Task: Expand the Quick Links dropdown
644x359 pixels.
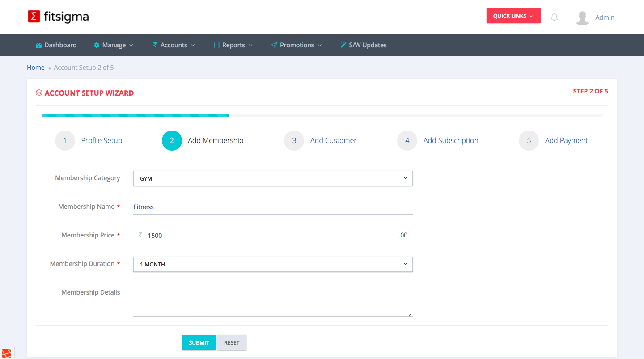Action: tap(513, 16)
